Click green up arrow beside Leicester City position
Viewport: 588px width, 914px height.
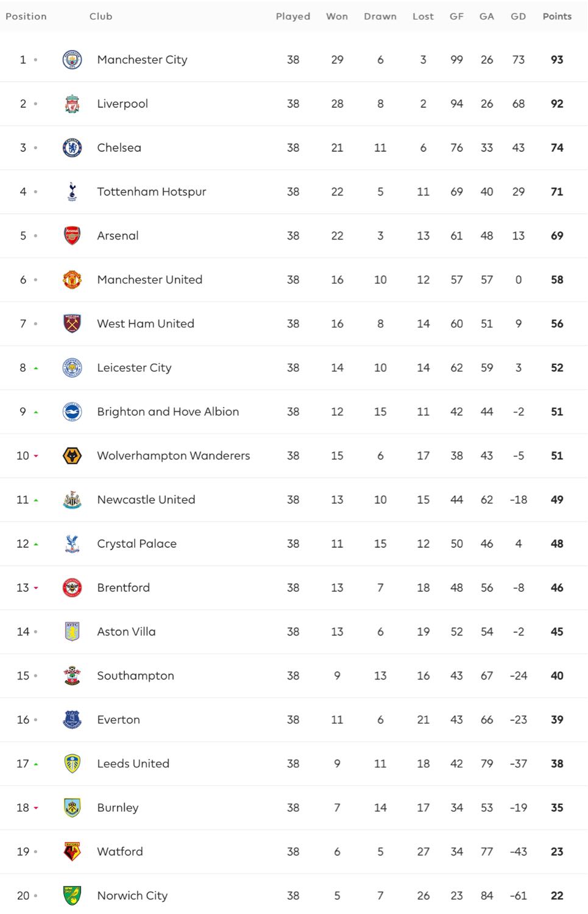click(x=36, y=368)
